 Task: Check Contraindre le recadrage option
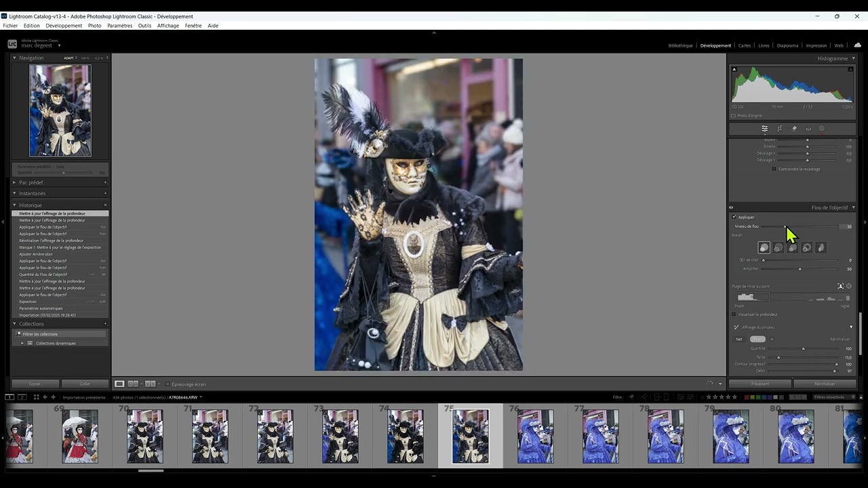click(774, 169)
